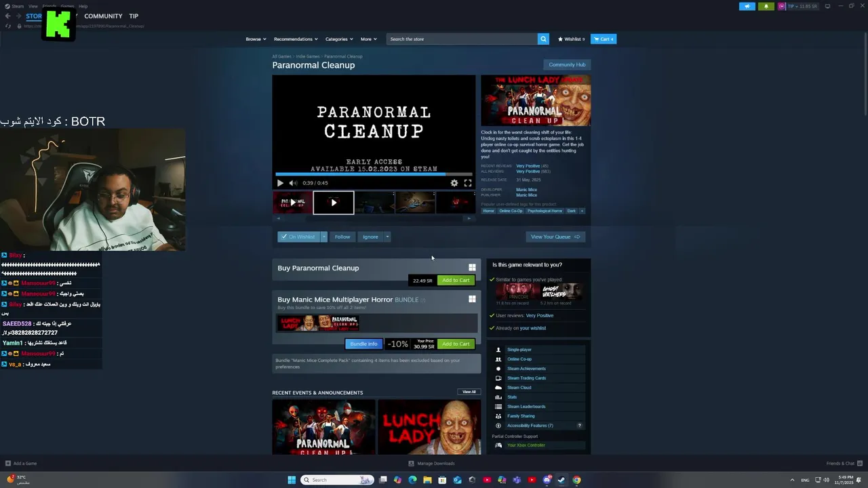
Task: Open accessibility help question mark
Action: [x=579, y=426]
